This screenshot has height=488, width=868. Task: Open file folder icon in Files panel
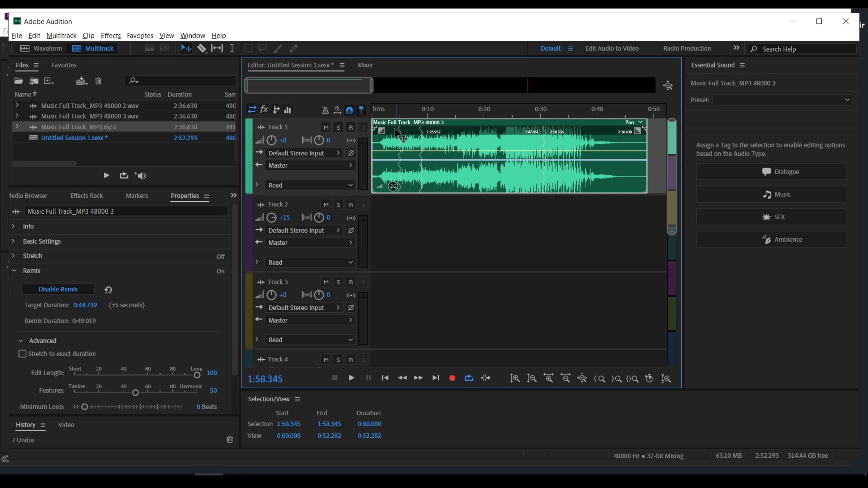18,81
